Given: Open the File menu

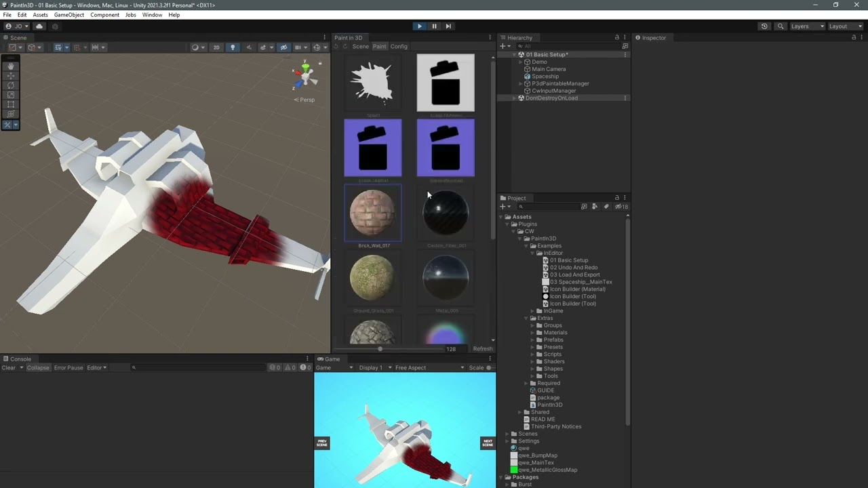Looking at the screenshot, I should pyautogui.click(x=7, y=15).
